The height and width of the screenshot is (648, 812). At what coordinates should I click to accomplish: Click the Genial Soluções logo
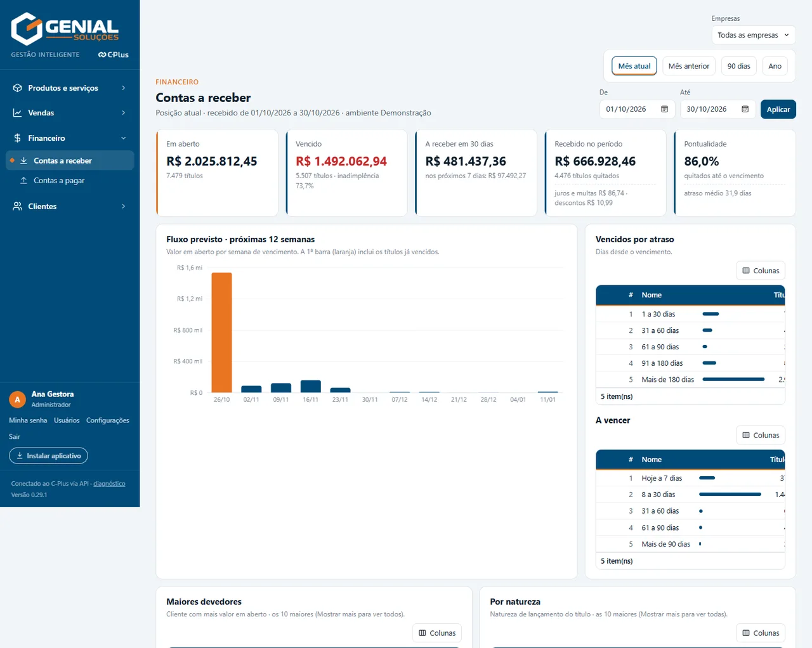point(65,27)
